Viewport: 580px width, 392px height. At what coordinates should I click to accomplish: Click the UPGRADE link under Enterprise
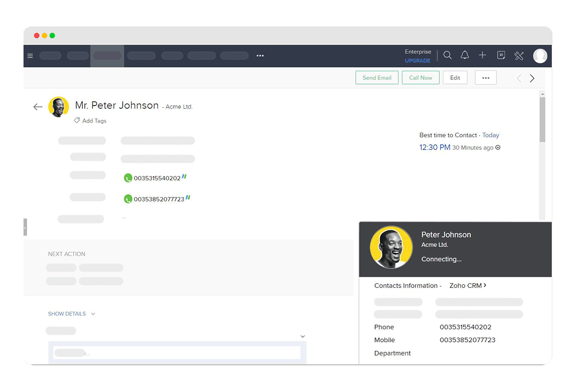pos(417,61)
